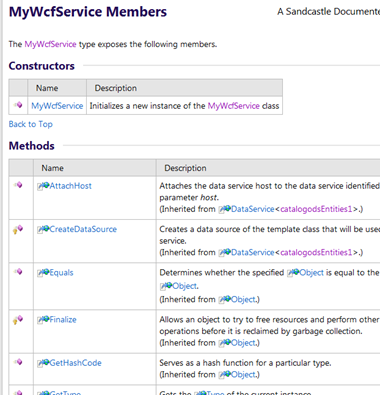Click the globe icon before DataService in the AttachHost row
This screenshot has width=380, height=395.
(225, 209)
